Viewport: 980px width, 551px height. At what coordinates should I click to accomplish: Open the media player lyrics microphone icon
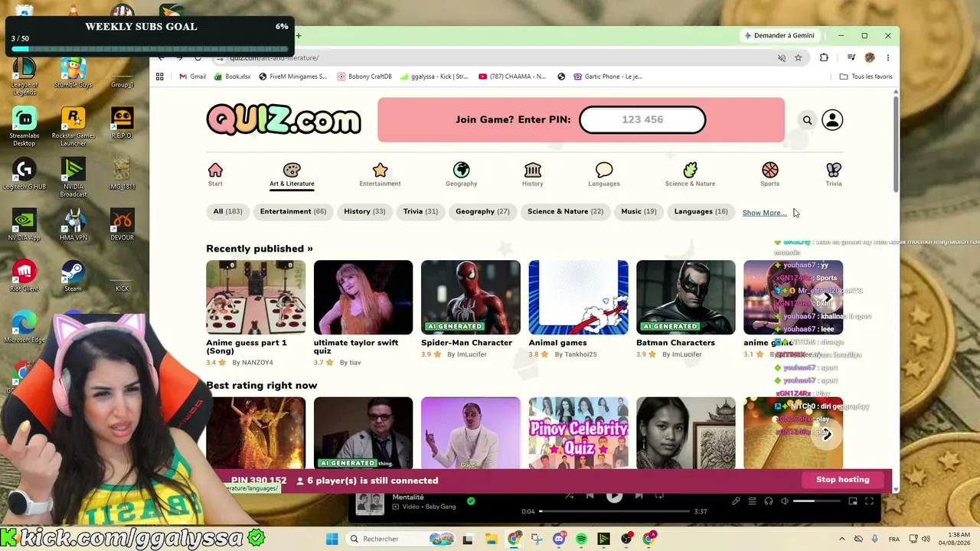[736, 501]
